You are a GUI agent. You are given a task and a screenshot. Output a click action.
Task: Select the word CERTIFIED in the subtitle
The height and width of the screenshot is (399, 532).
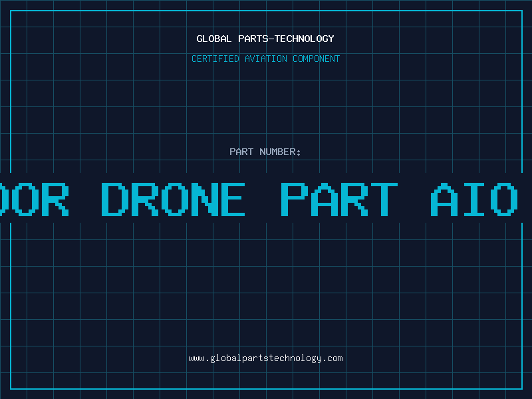pos(215,59)
